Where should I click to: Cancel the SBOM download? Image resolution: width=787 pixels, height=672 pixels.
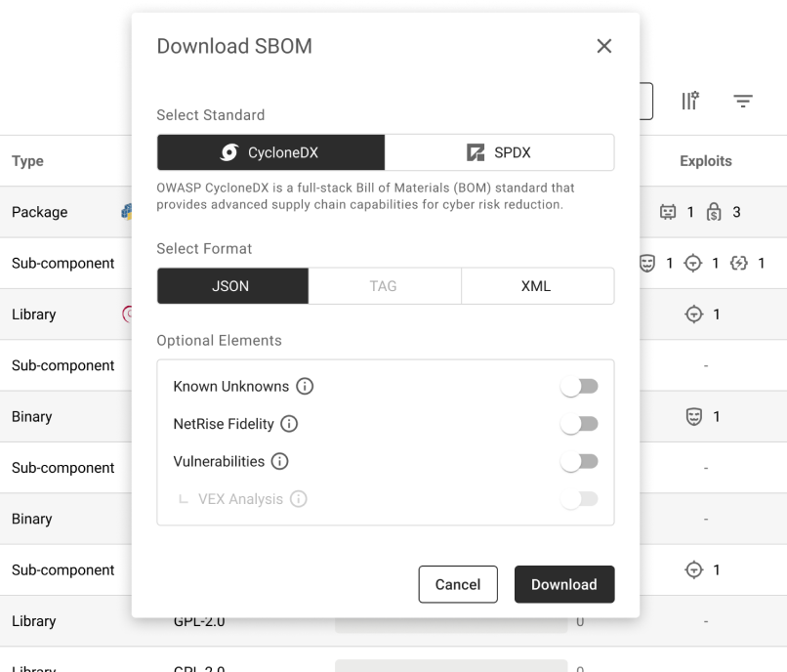click(x=458, y=584)
